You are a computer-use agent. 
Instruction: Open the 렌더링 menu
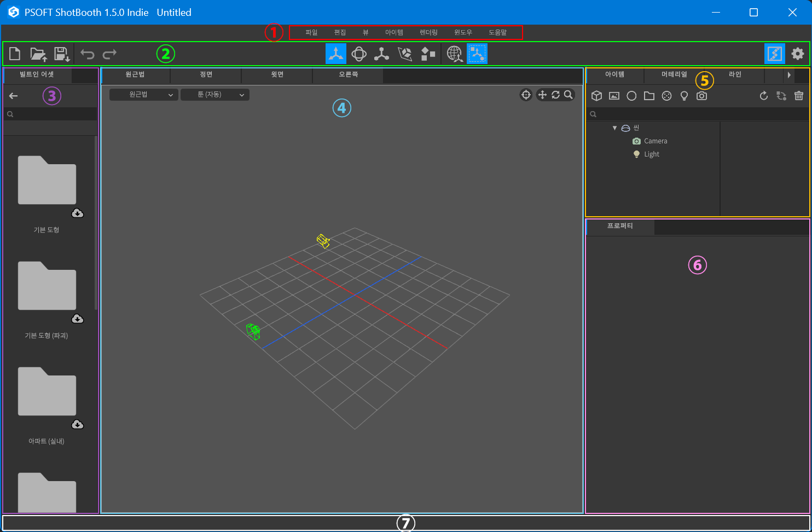(x=428, y=33)
